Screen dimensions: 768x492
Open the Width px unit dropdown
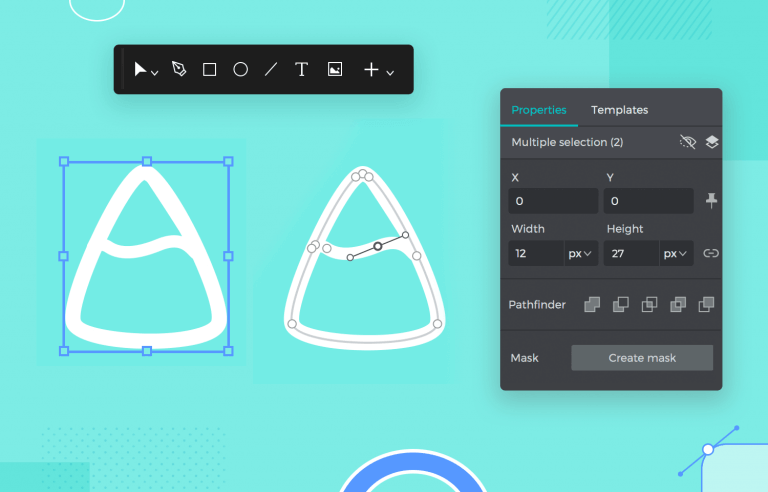click(x=581, y=253)
